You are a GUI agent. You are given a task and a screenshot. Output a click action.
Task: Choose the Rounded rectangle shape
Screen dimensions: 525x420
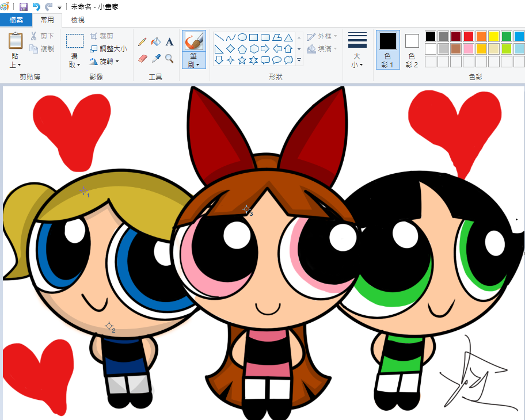tap(265, 37)
